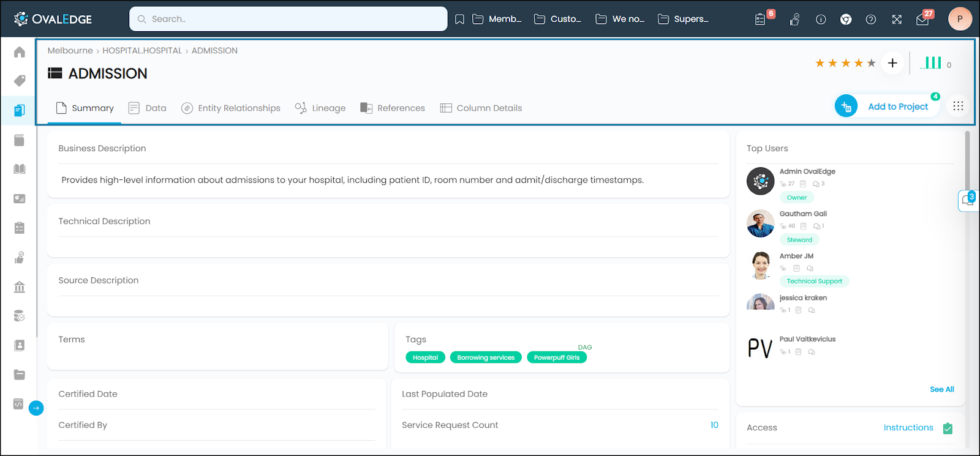Click See All top users link
This screenshot has width=980, height=456.
tap(942, 389)
